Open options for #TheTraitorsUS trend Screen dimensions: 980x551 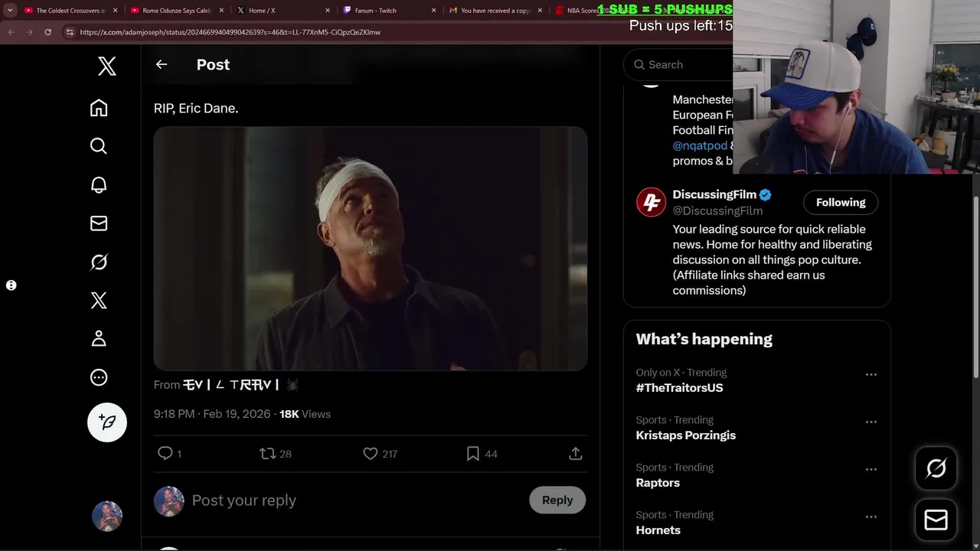tap(871, 375)
